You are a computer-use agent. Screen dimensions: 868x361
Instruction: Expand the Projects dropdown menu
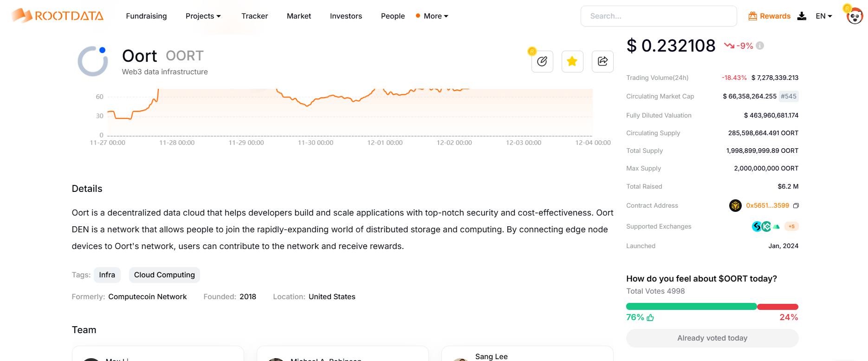(x=203, y=16)
